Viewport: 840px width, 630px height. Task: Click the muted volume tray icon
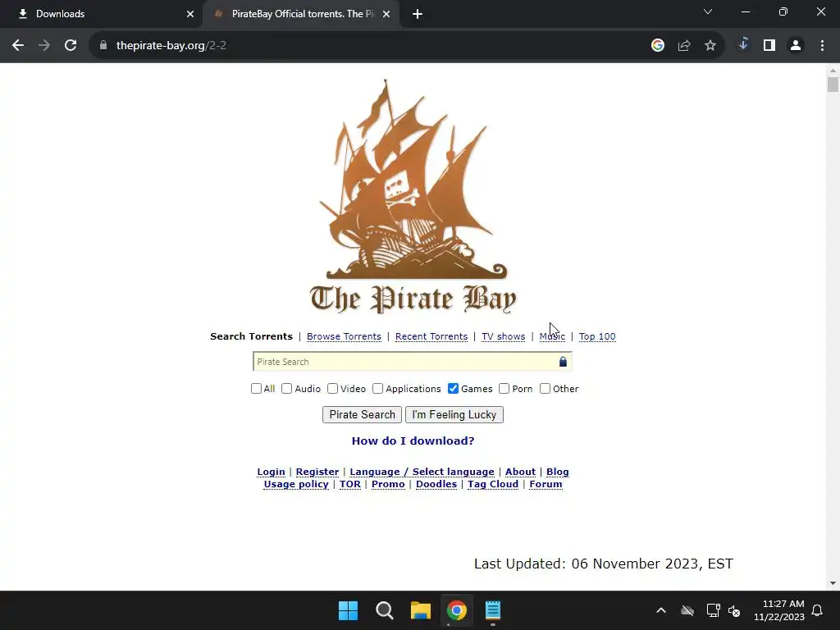pyautogui.click(x=734, y=610)
